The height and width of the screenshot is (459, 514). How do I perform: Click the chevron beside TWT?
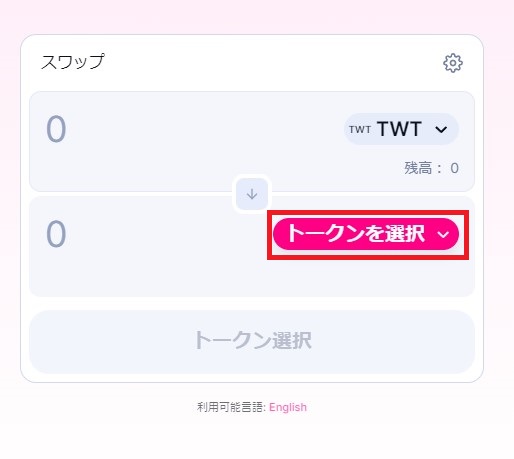441,129
